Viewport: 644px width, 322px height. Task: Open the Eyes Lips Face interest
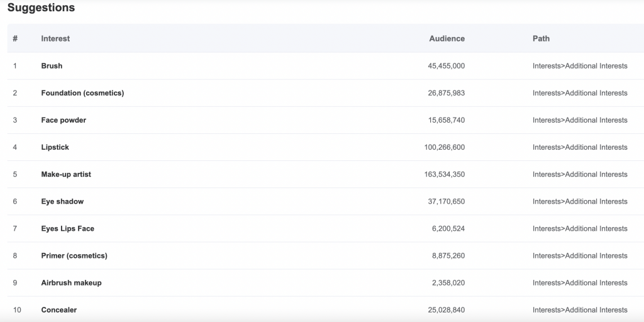click(68, 228)
